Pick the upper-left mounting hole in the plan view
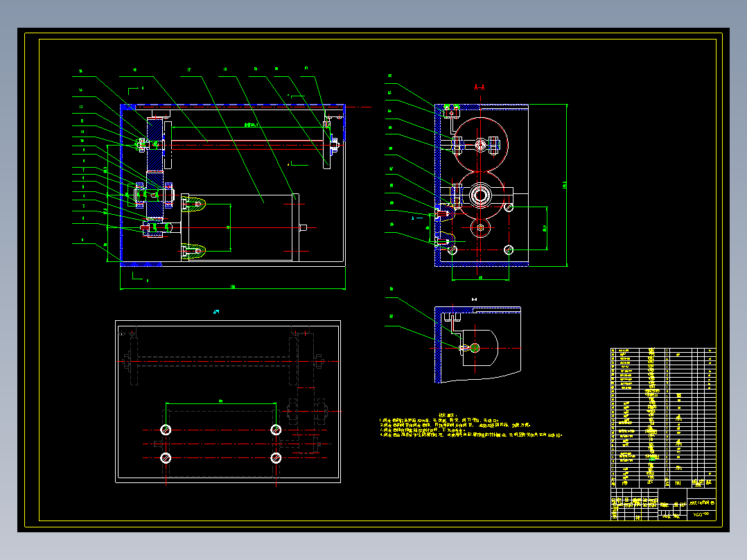 (x=166, y=430)
